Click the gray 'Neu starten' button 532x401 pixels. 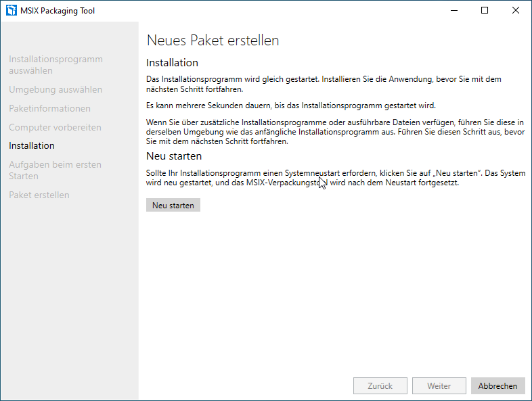point(173,205)
